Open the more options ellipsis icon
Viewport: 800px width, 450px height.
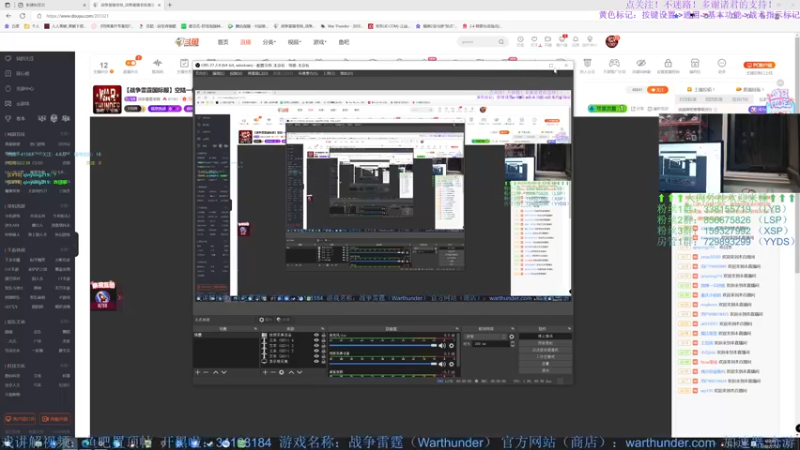[x=721, y=63]
